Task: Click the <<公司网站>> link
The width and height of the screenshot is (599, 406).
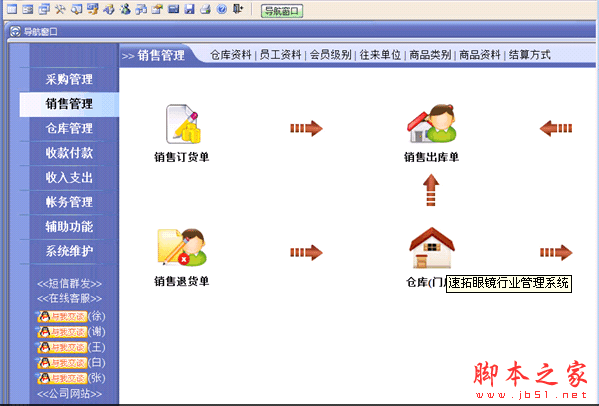Action: point(70,393)
